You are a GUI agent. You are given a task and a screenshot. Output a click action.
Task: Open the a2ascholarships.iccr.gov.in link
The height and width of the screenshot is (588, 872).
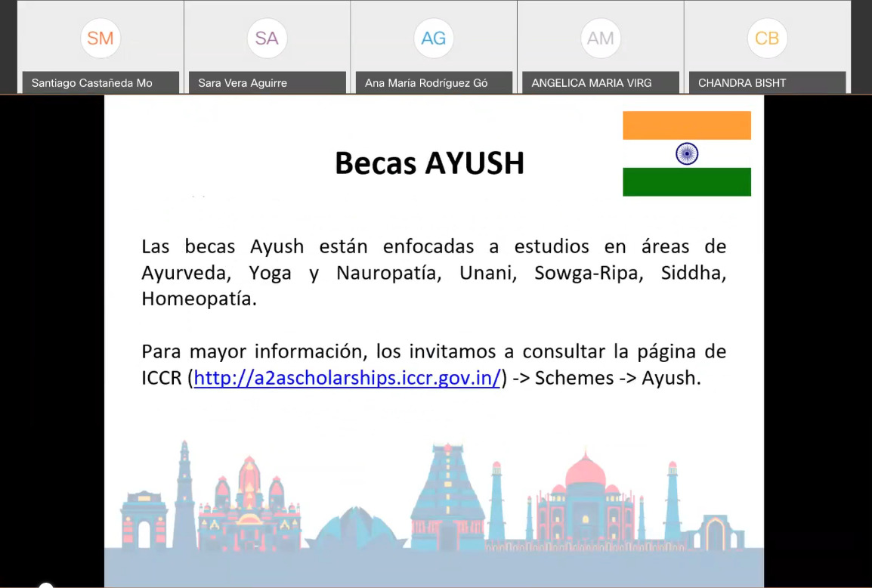348,378
